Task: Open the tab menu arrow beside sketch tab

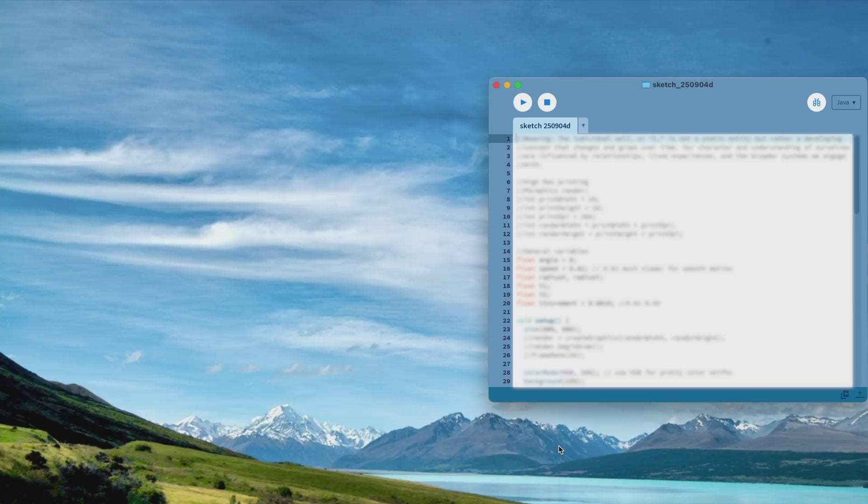Action: click(x=583, y=126)
